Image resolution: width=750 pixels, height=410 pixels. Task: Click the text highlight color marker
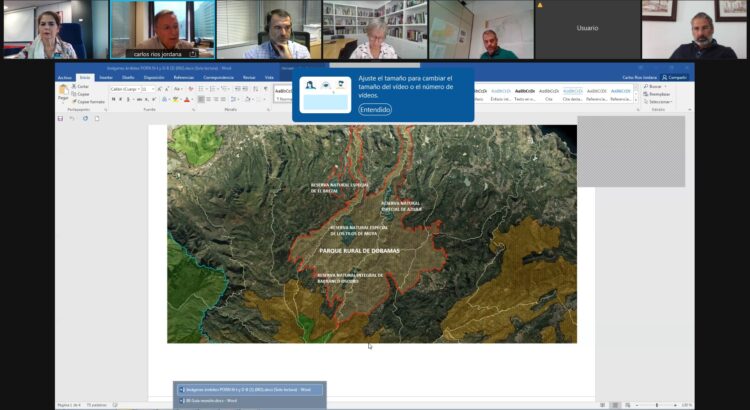tap(176, 99)
